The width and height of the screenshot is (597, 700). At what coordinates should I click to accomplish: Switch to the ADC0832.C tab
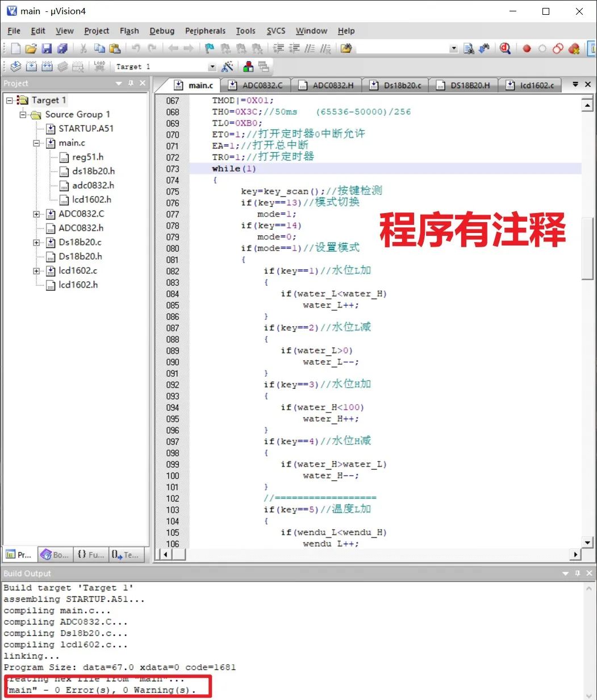pyautogui.click(x=262, y=85)
